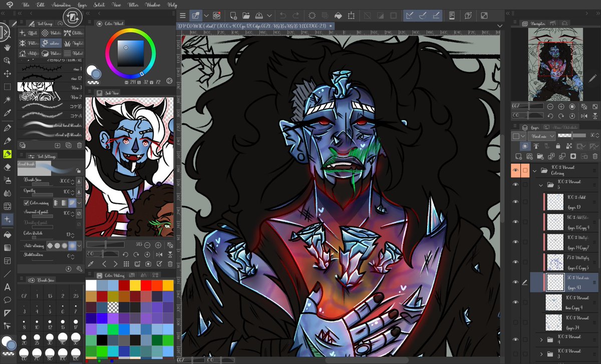Select the Effect sub tool group
This screenshot has height=364, width=601.
pyautogui.click(x=29, y=33)
